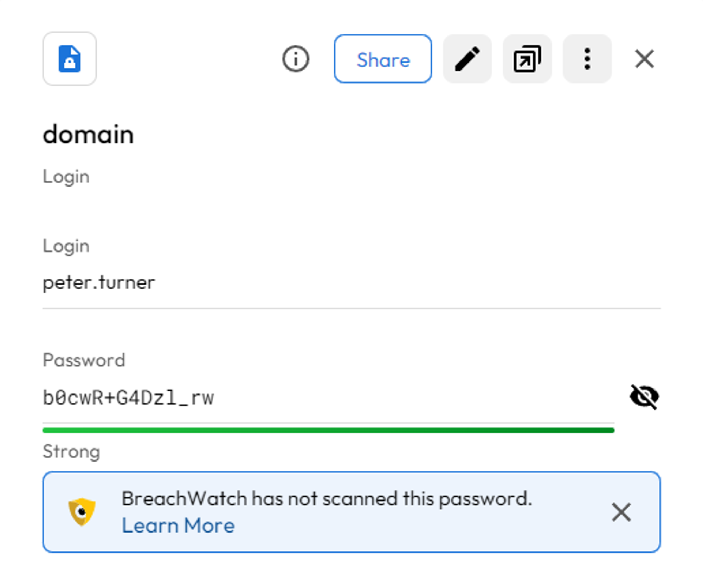This screenshot has height=588, width=703.
Task: Click the blue record type lock icon
Action: (x=70, y=59)
